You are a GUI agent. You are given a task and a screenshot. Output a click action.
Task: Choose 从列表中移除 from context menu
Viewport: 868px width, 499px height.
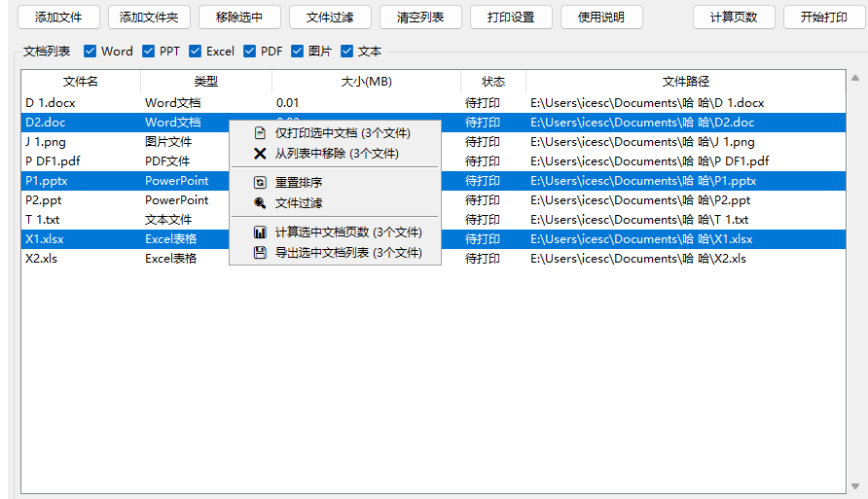coord(336,154)
